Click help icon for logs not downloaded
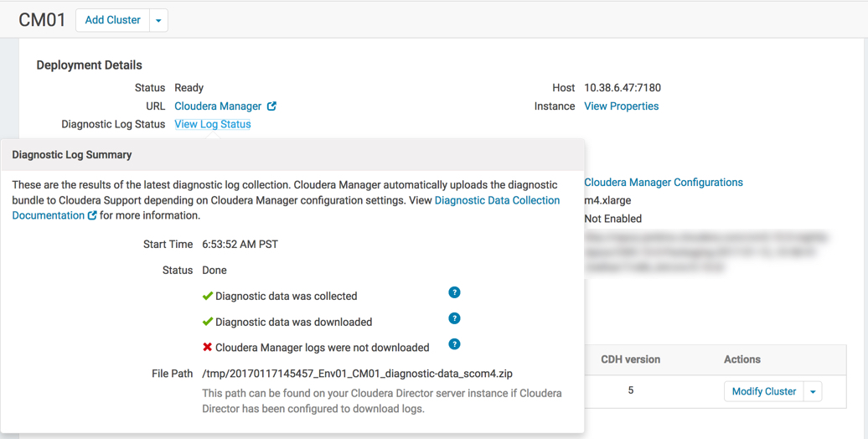 point(454,344)
